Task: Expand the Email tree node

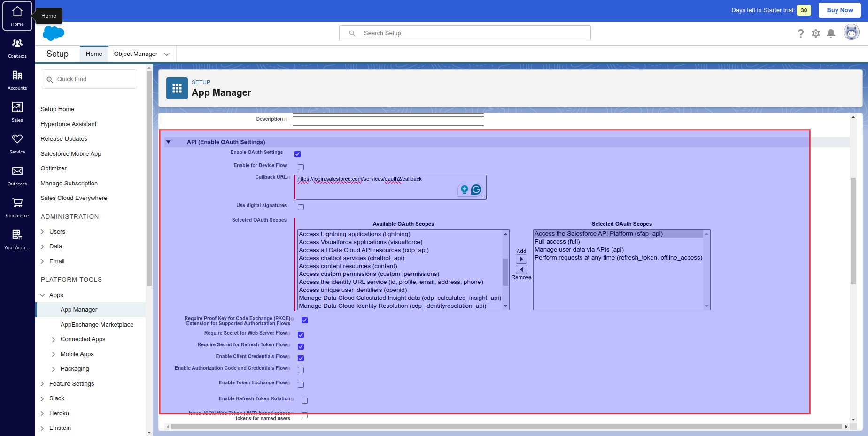Action: (x=42, y=261)
